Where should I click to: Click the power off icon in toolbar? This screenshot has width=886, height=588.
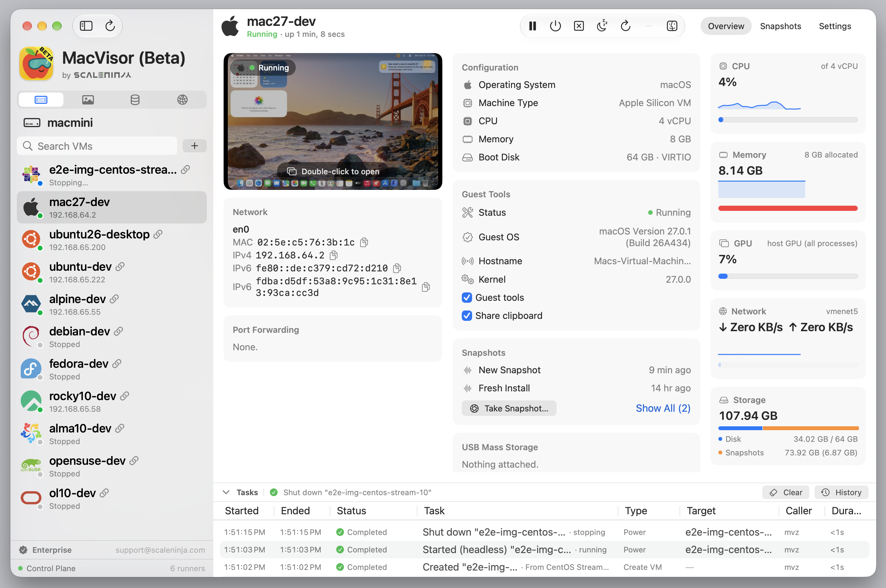556,26
